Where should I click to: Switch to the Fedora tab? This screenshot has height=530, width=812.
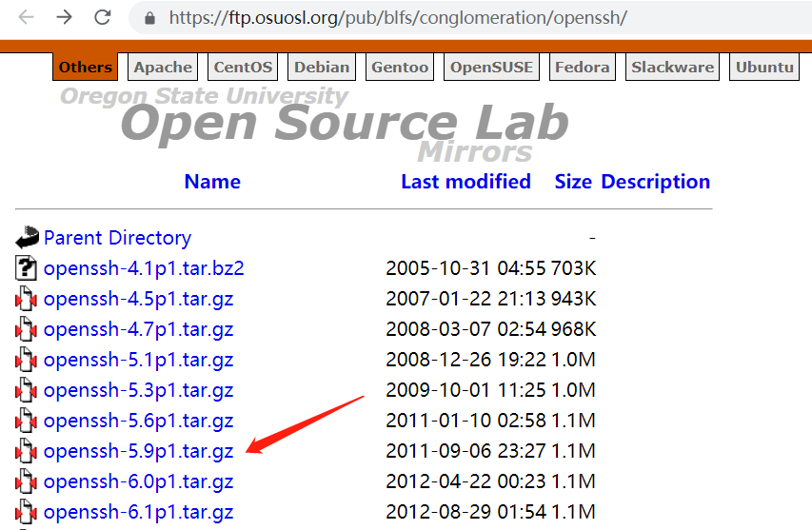click(x=582, y=68)
